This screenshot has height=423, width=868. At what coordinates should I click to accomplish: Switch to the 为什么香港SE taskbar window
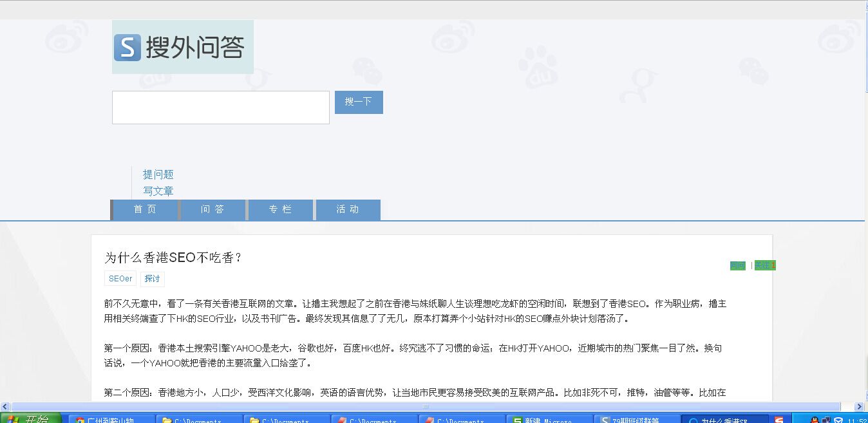[724, 420]
